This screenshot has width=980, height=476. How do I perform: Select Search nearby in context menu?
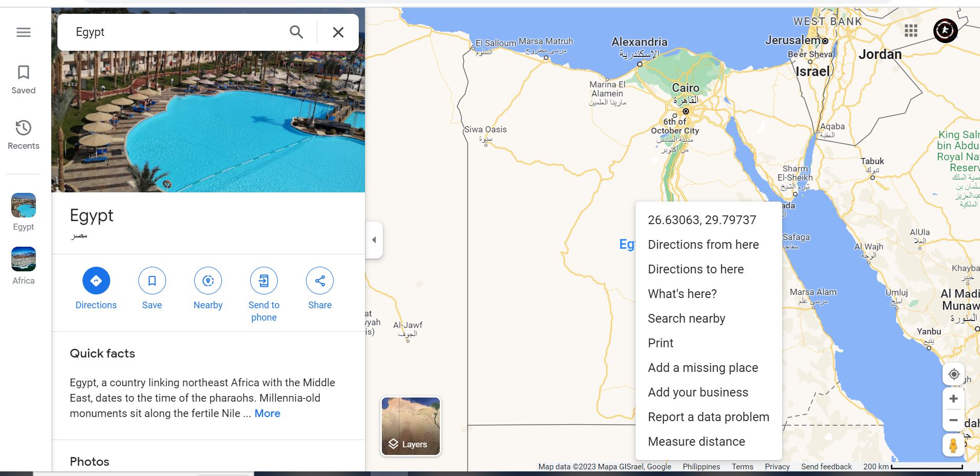[x=709, y=319]
